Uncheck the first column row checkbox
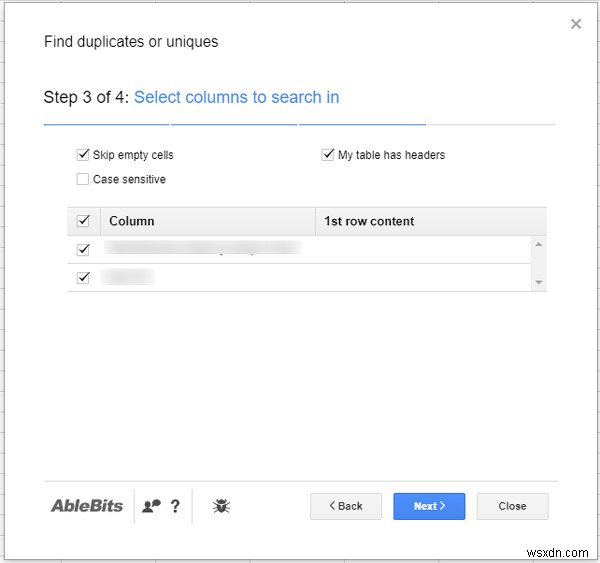Image resolution: width=600 pixels, height=563 pixels. tap(83, 249)
